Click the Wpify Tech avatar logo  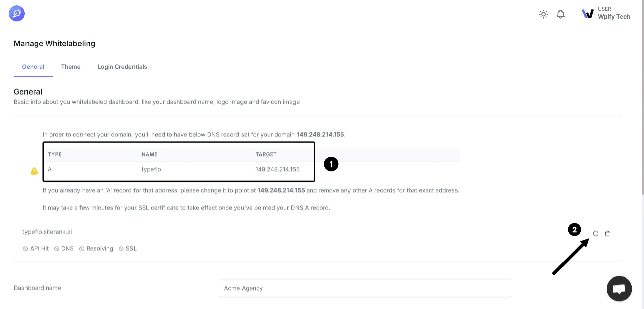pos(588,13)
